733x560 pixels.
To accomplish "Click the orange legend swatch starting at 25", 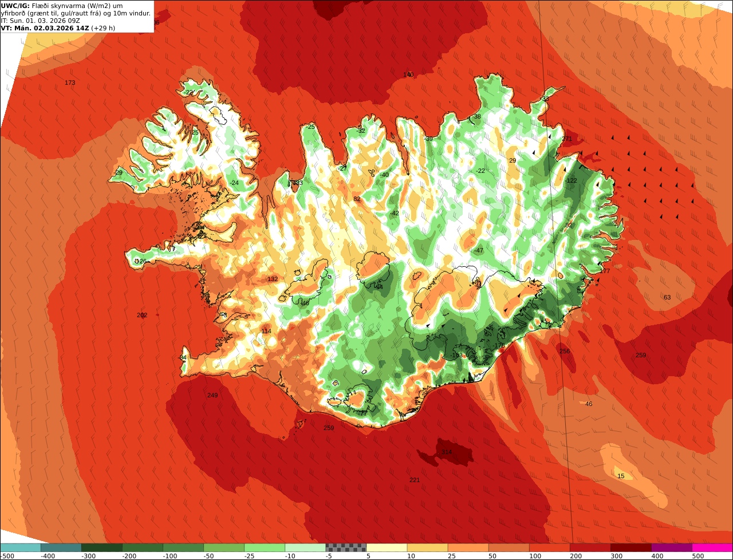I will [468, 547].
